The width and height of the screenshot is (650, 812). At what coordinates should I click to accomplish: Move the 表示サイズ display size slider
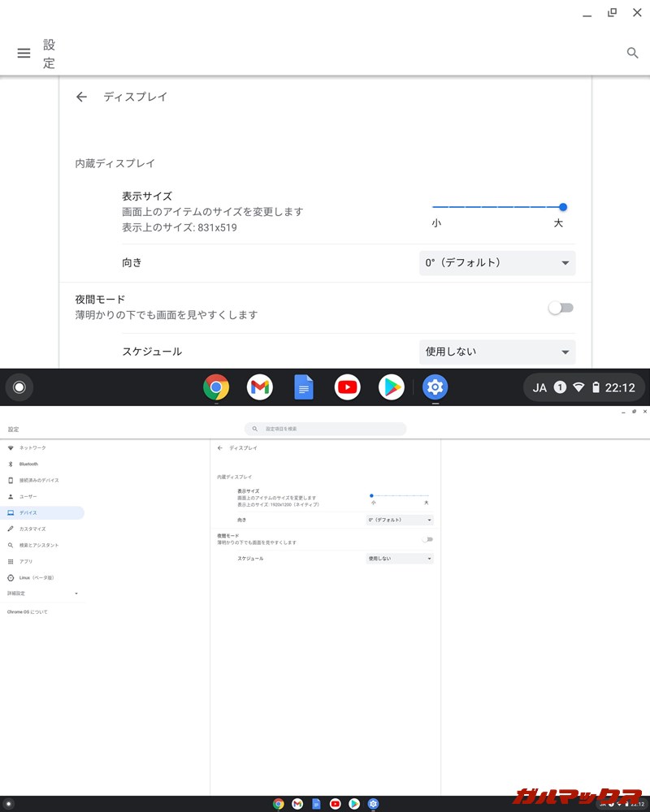[x=562, y=207]
